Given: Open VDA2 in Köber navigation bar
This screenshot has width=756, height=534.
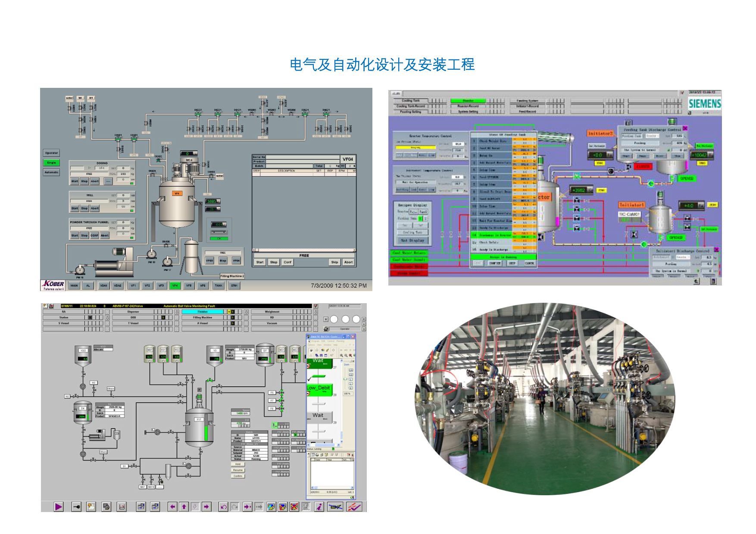Looking at the screenshot, I should [x=118, y=286].
